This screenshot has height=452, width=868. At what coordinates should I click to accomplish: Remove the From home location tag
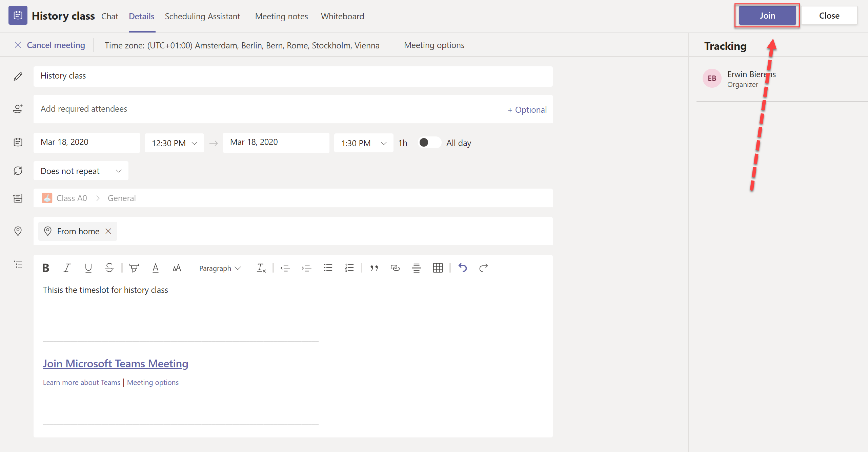[108, 231]
